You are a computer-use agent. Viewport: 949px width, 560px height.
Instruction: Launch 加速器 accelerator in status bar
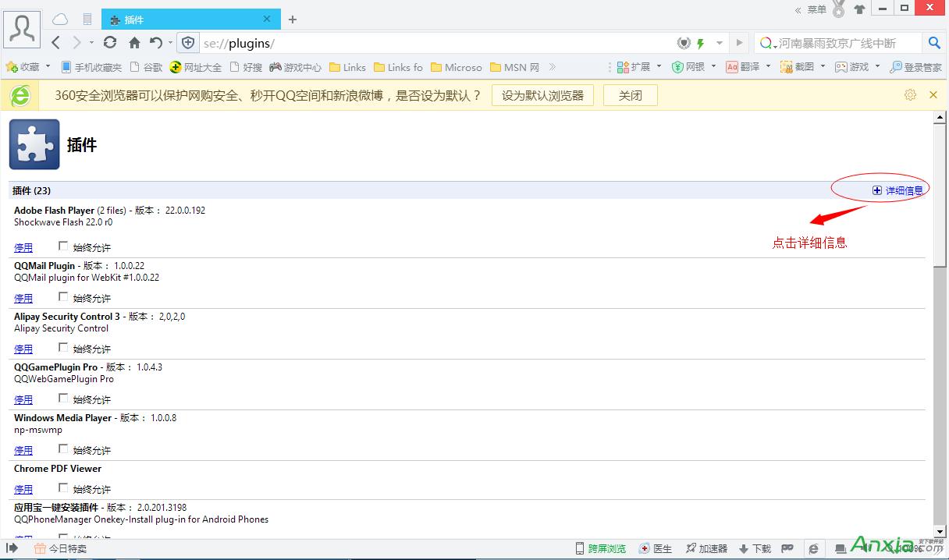pyautogui.click(x=706, y=548)
